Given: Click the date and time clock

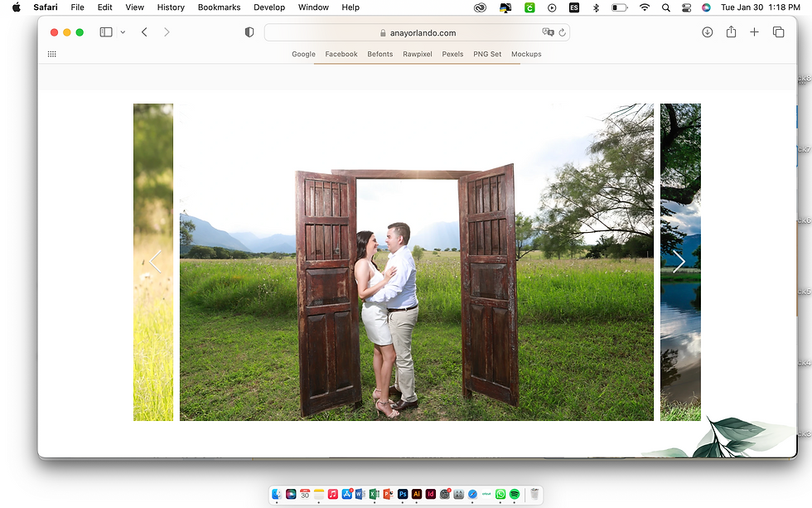Looking at the screenshot, I should point(761,7).
